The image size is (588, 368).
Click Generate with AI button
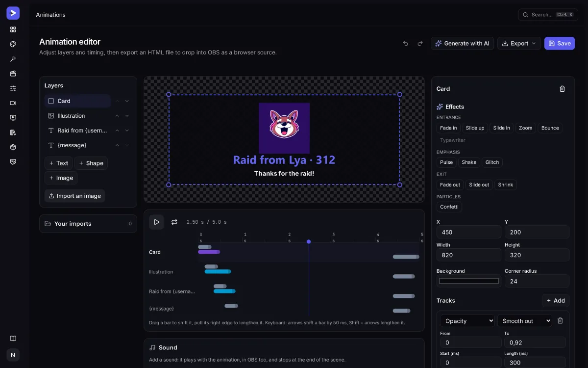point(462,43)
